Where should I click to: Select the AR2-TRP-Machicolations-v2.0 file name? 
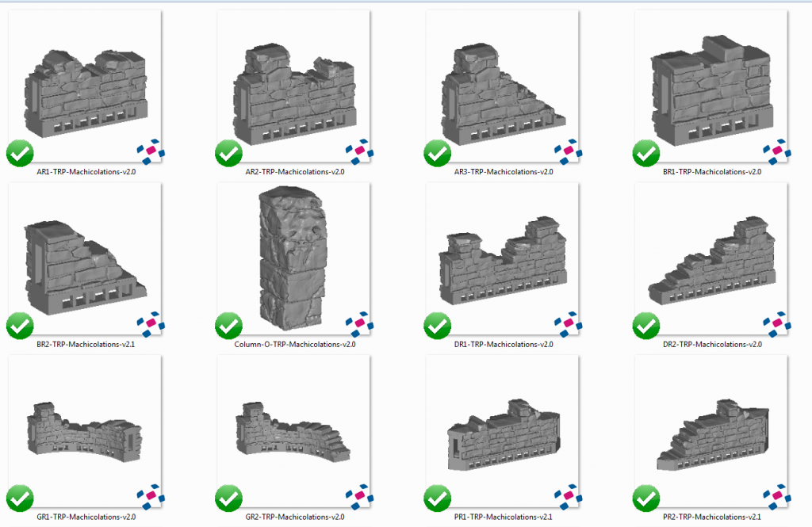293,170
